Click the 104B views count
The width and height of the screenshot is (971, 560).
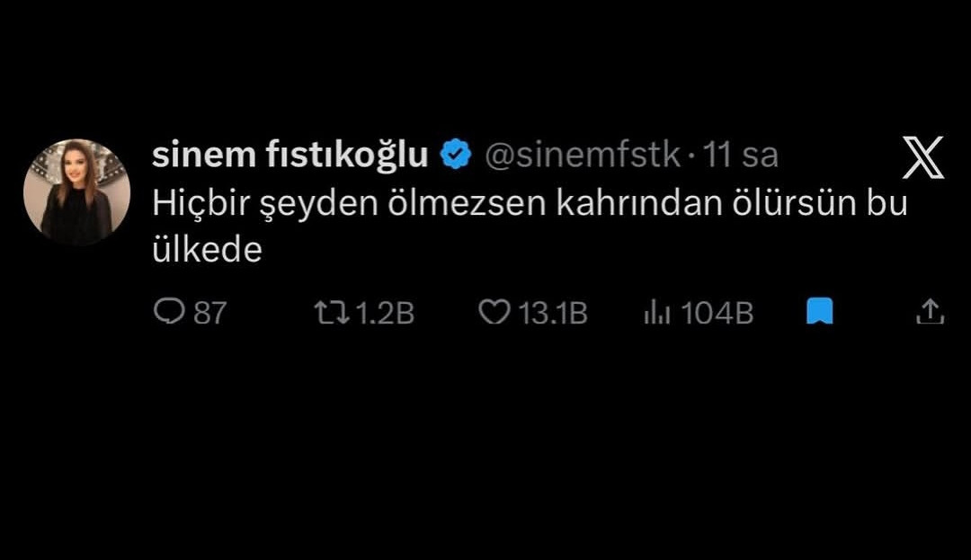coord(717,313)
